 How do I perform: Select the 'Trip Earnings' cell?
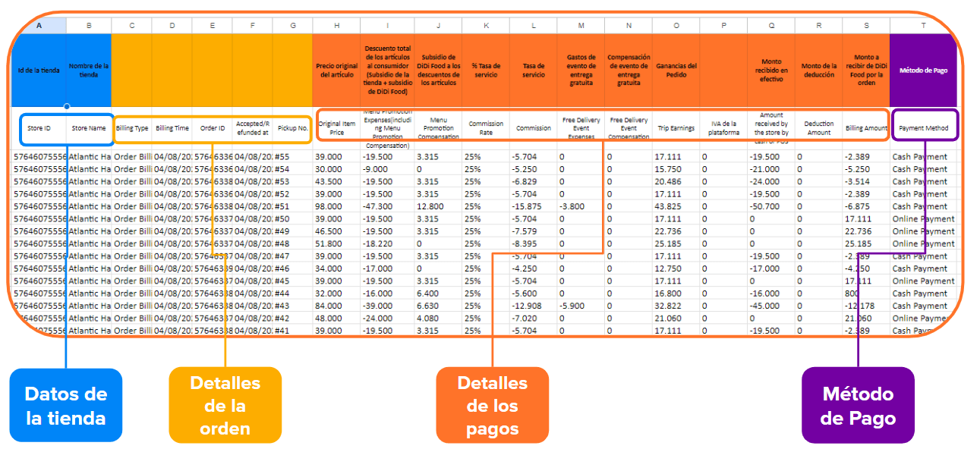click(676, 128)
